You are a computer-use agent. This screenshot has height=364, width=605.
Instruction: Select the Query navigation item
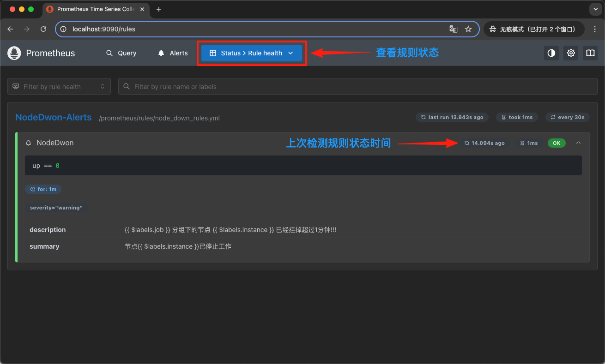[121, 53]
